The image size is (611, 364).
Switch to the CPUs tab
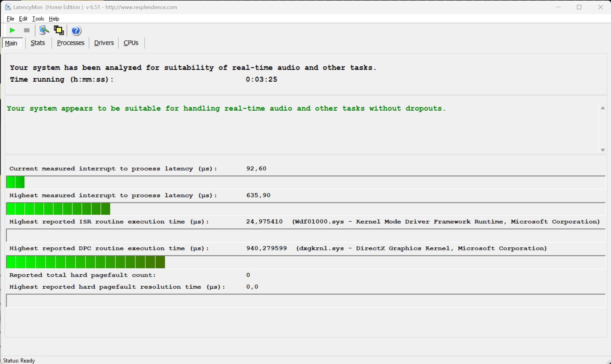(131, 43)
